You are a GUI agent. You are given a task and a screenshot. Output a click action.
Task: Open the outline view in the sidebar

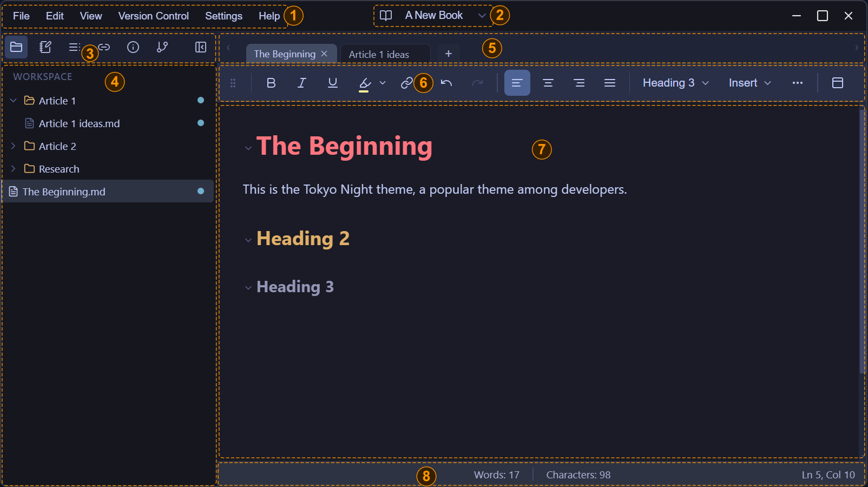coord(74,47)
